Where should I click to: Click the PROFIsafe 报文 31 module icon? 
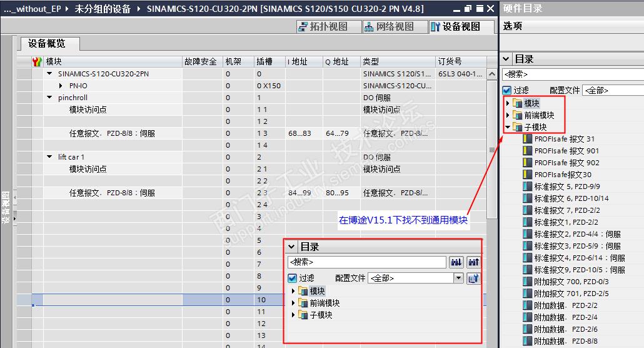point(527,139)
